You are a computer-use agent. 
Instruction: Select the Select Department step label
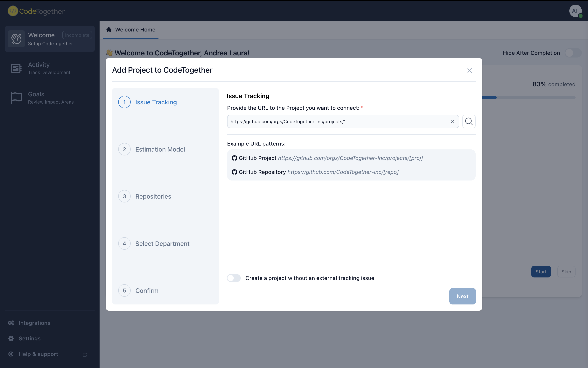tap(163, 244)
